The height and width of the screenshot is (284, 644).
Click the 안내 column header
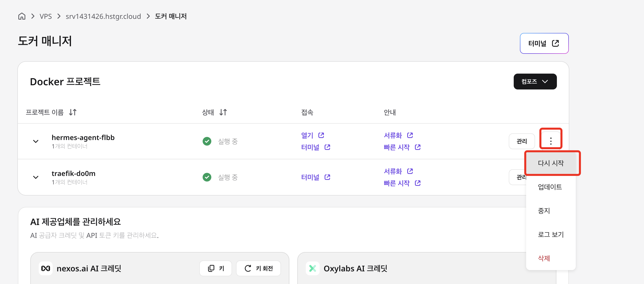click(x=390, y=112)
